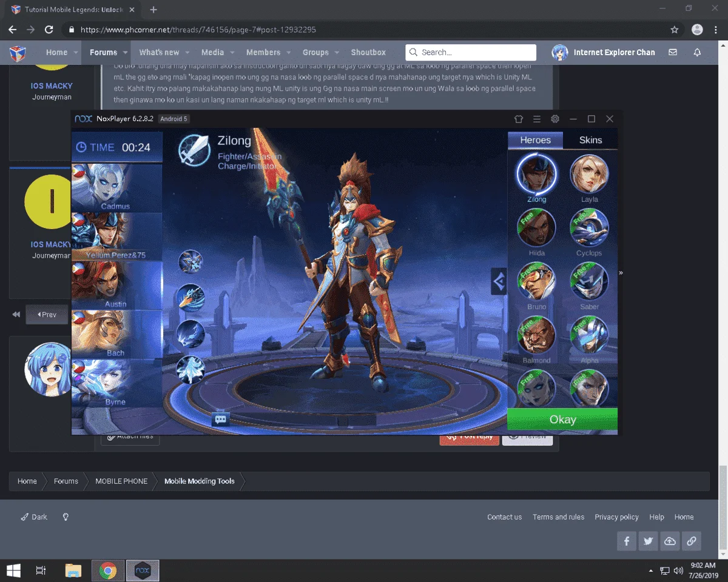Expand the Home nav dropdown arrow
This screenshot has width=728, height=582.
pyautogui.click(x=76, y=53)
